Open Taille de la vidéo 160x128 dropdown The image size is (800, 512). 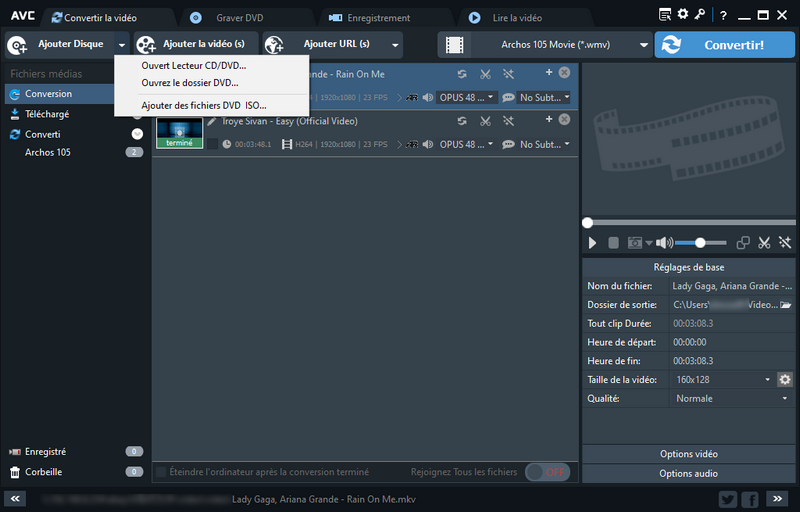click(x=722, y=379)
